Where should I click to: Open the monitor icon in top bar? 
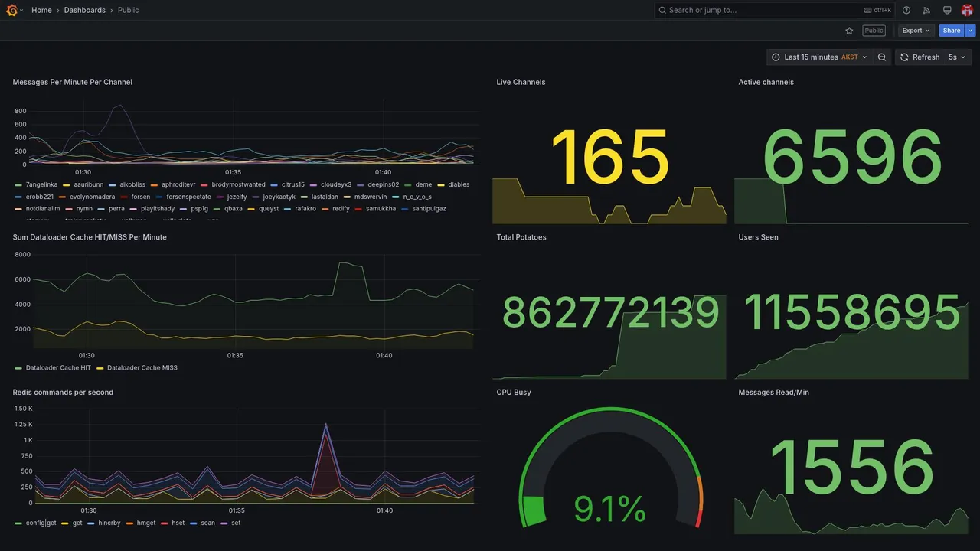point(947,10)
